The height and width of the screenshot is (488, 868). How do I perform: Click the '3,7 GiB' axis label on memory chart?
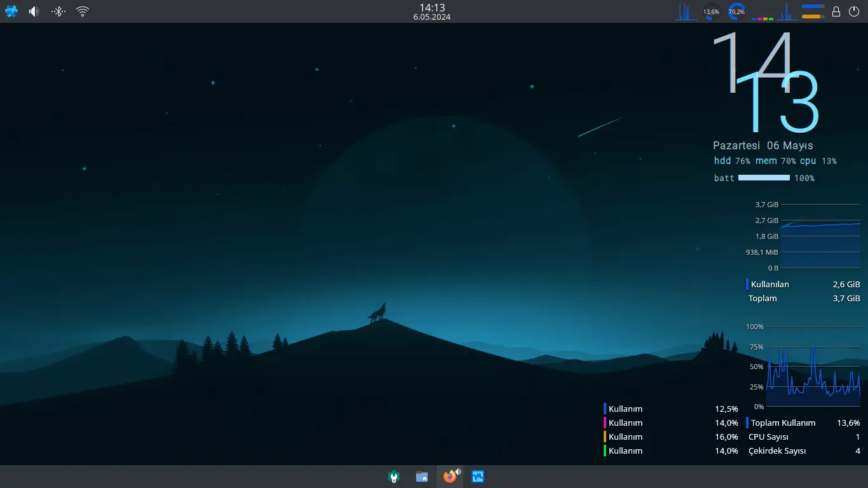click(767, 205)
